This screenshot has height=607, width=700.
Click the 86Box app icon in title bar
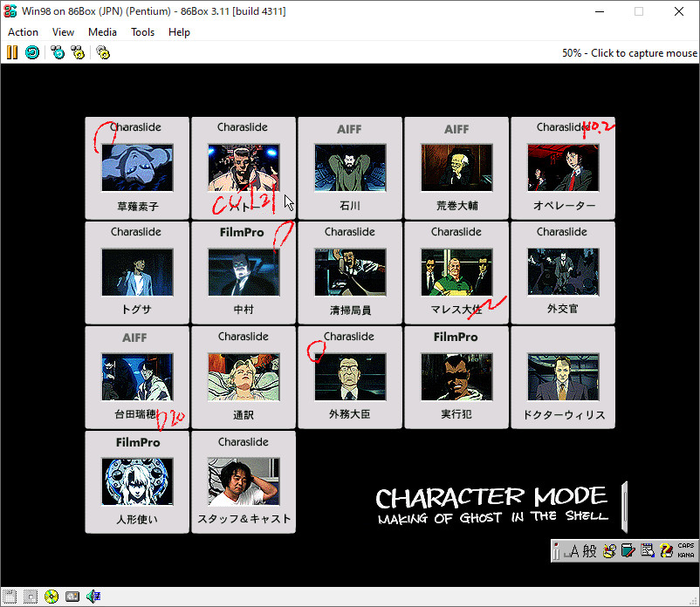(10, 11)
